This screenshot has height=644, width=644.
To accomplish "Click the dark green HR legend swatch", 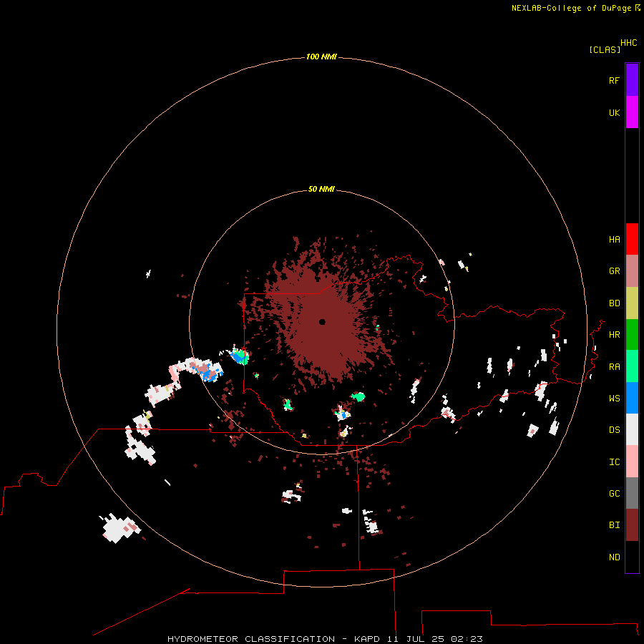I will (x=632, y=335).
